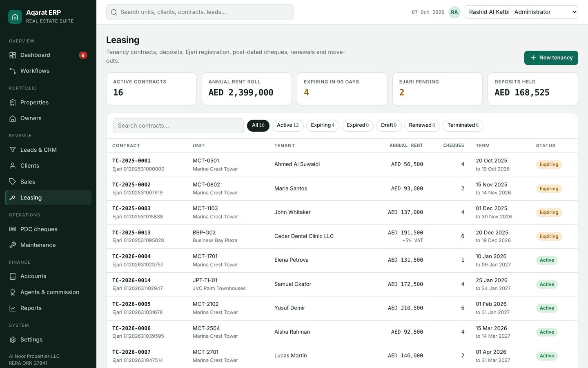588x368 pixels.
Task: Open Leads & CRM funnel icon
Action: coord(13,150)
